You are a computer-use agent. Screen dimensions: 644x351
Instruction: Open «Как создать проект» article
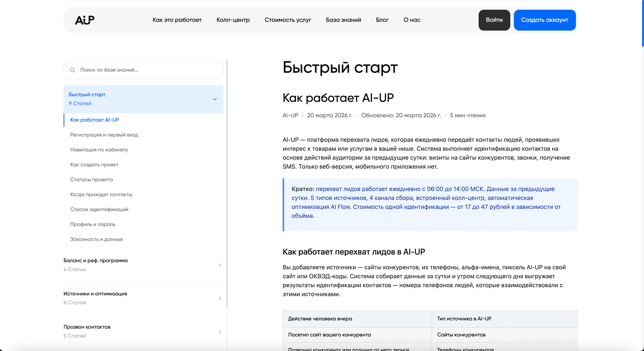[x=94, y=164]
